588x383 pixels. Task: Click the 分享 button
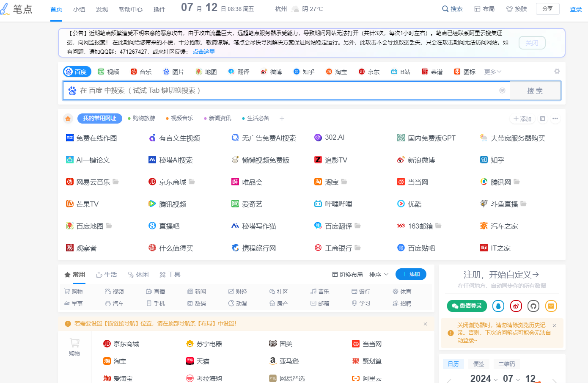[x=548, y=9]
